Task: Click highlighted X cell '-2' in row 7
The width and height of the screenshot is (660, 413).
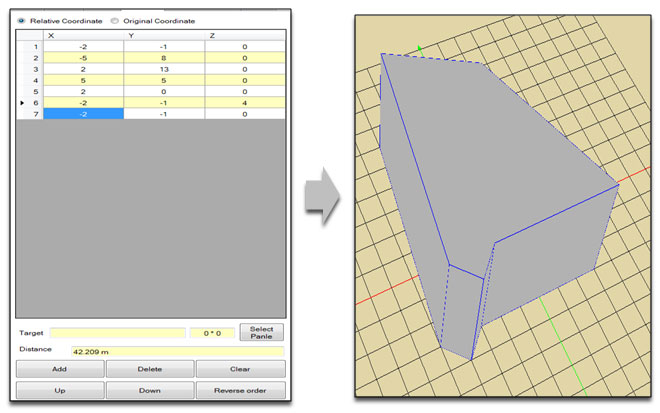Action: [83, 114]
